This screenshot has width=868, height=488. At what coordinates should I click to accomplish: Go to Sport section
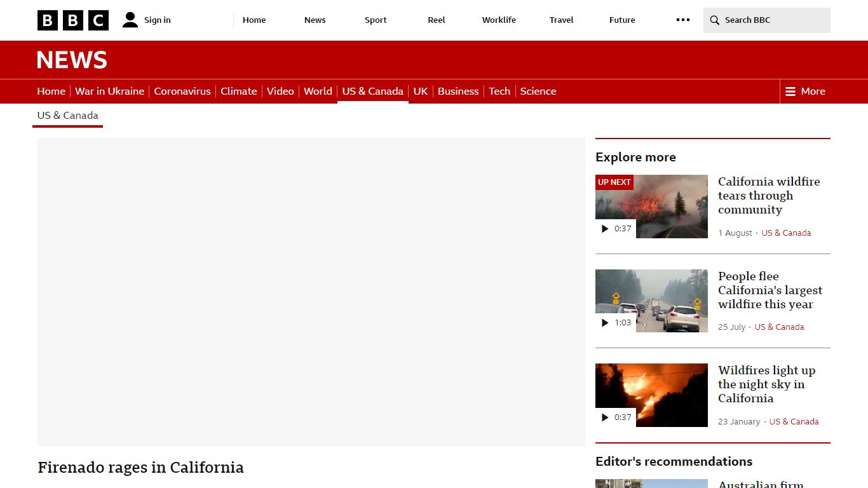[x=376, y=20]
